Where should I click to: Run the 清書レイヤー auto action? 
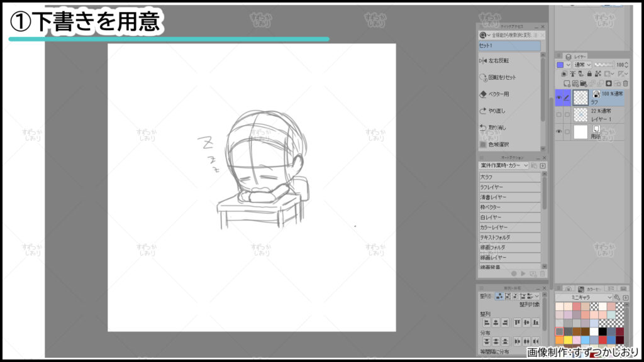coord(509,197)
